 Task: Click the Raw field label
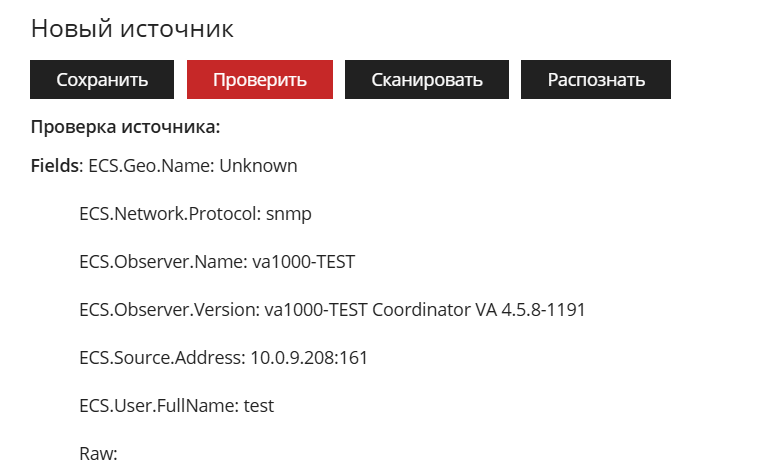[98, 454]
